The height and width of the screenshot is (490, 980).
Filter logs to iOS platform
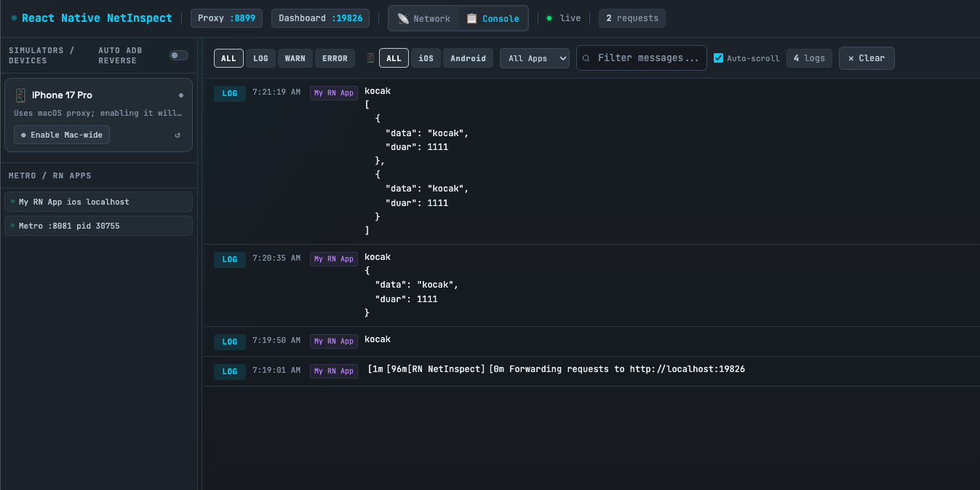pos(426,58)
